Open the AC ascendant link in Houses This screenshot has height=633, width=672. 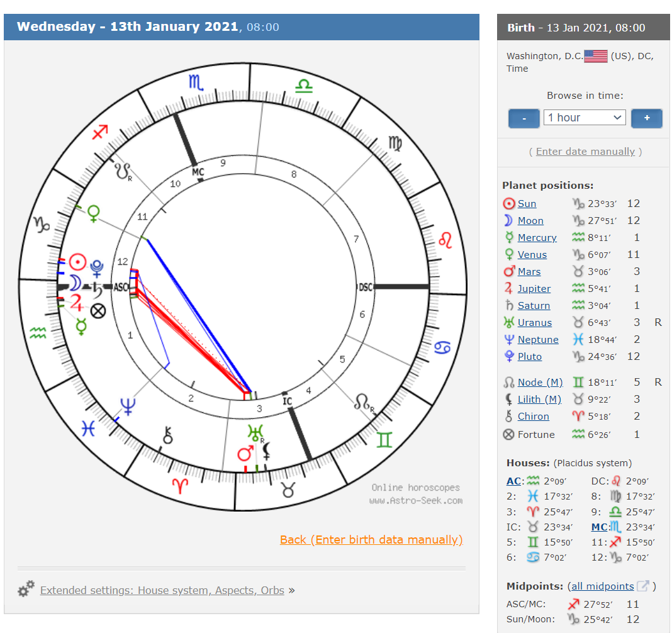[x=513, y=481]
